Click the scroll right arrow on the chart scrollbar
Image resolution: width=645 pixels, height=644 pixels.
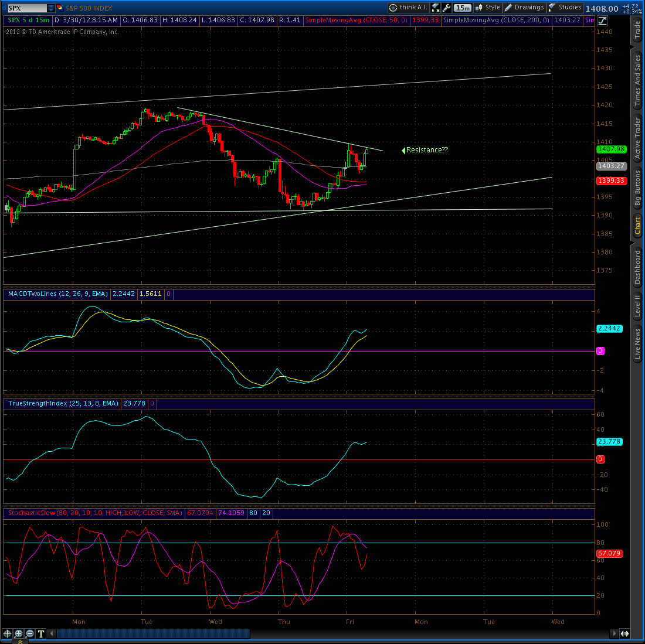point(614,633)
